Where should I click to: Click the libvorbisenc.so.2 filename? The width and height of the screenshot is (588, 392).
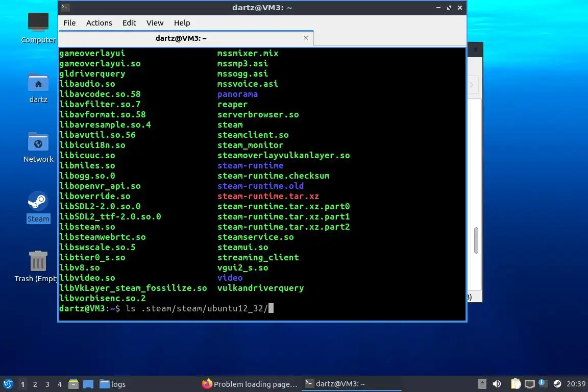103,298
